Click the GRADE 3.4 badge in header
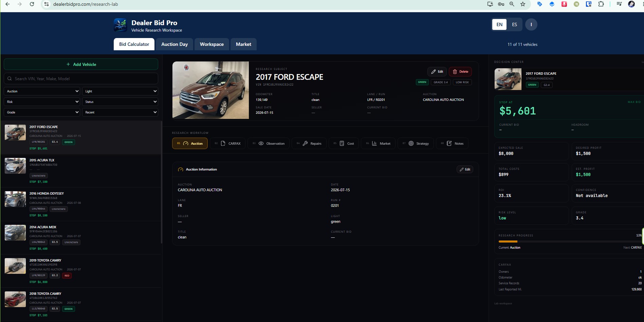This screenshot has height=322, width=644. (x=441, y=82)
